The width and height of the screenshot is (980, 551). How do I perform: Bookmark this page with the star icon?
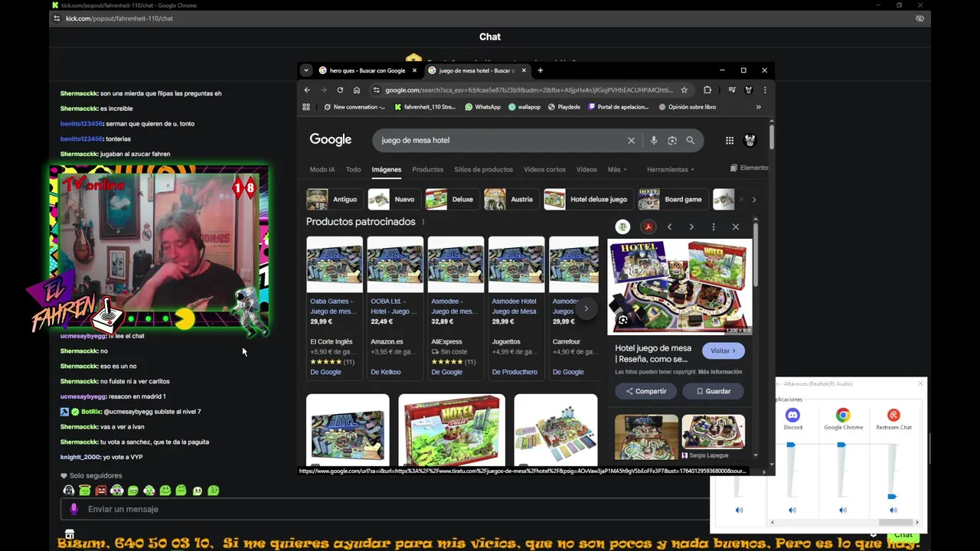click(684, 90)
